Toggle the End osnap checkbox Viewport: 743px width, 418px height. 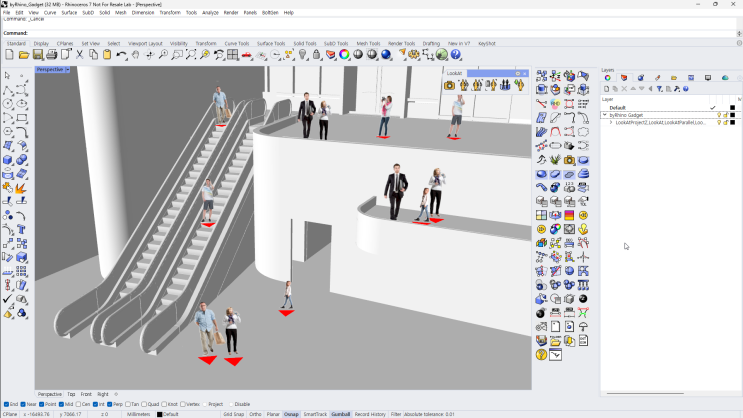pyautogui.click(x=7, y=404)
